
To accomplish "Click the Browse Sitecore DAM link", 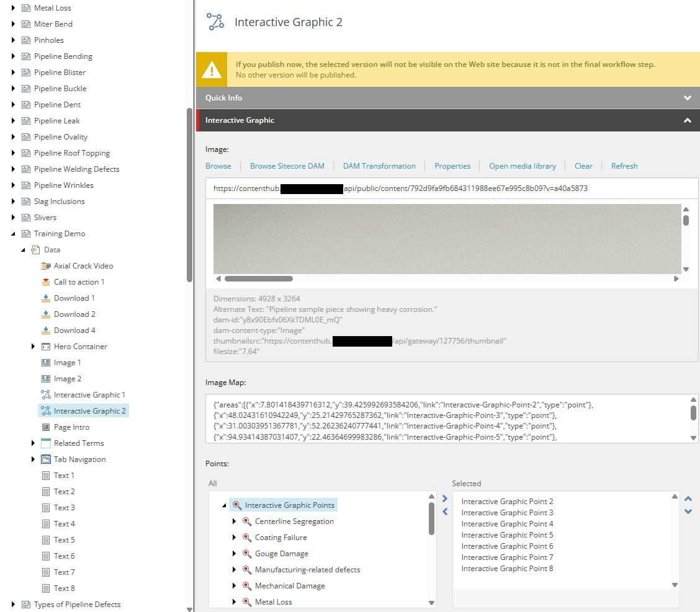I will pos(287,166).
